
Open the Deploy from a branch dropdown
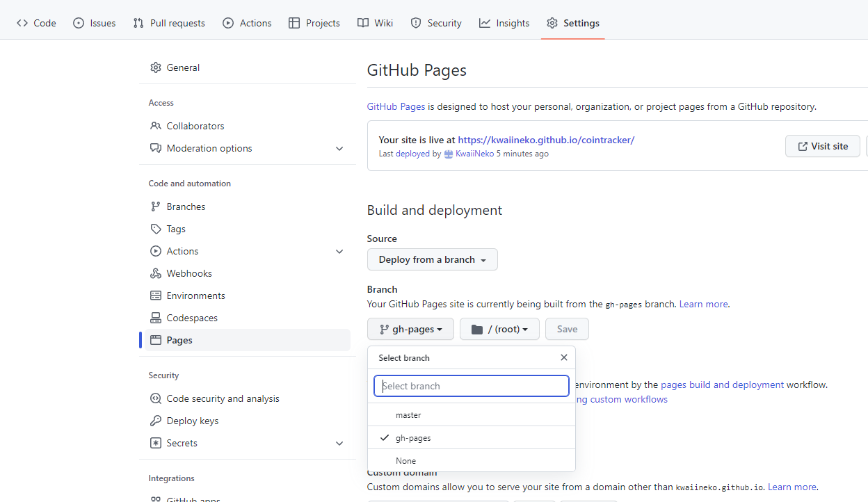click(x=433, y=259)
